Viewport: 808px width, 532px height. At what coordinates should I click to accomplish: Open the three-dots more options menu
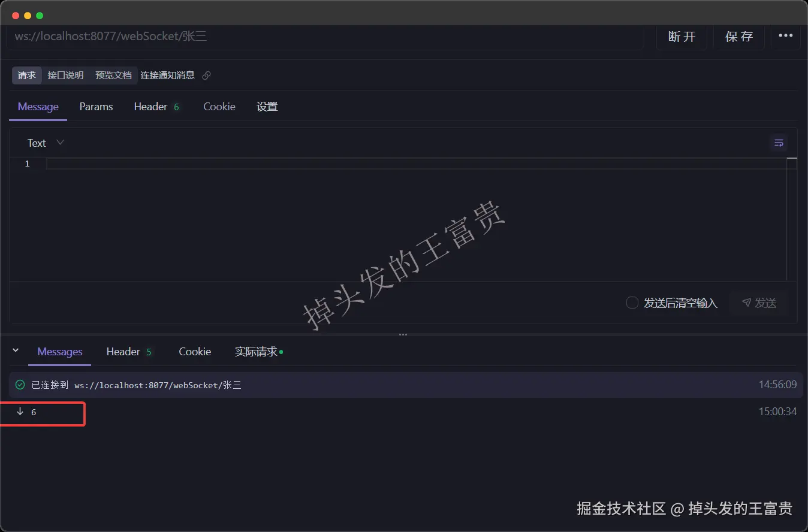point(785,36)
